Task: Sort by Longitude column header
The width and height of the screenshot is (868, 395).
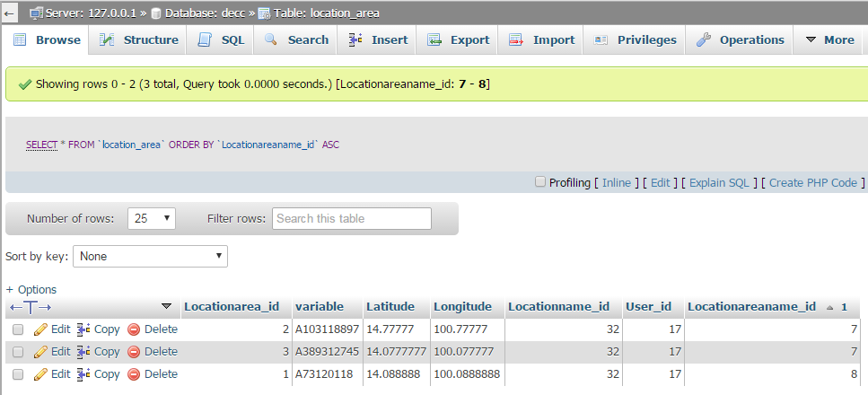Action: coord(462,306)
